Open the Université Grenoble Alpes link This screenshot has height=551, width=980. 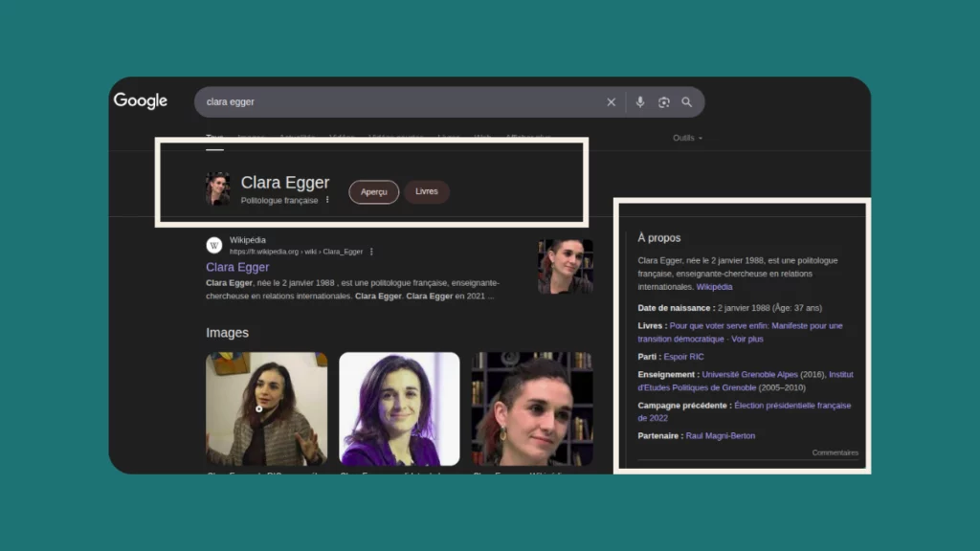click(750, 375)
